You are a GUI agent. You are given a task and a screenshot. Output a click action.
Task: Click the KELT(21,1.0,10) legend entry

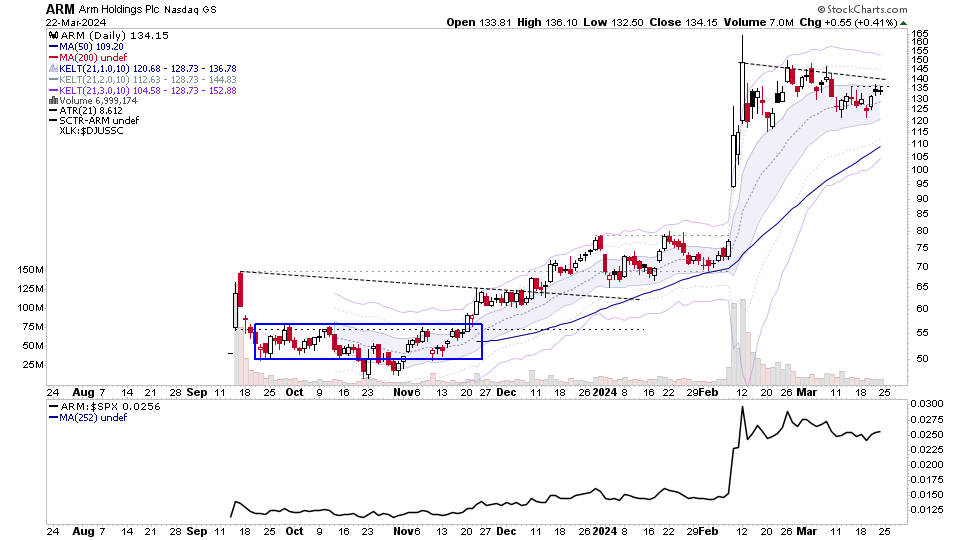148,69
